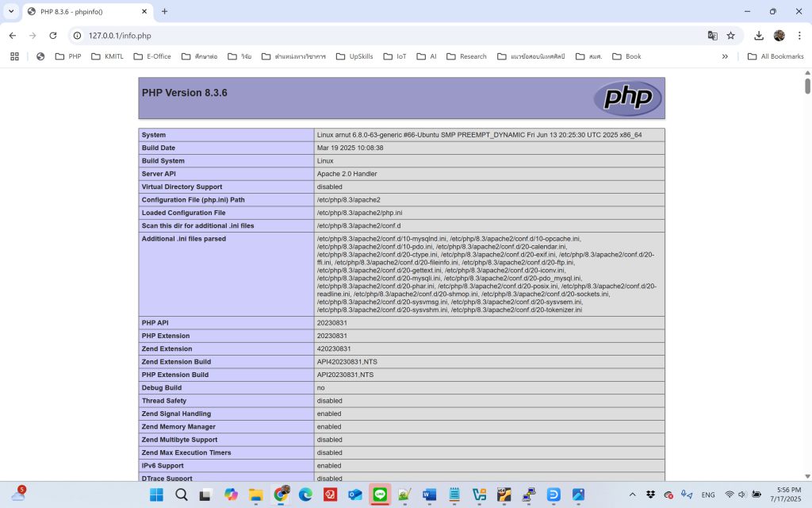
Task: Open the browser downloads icon
Action: click(759, 36)
